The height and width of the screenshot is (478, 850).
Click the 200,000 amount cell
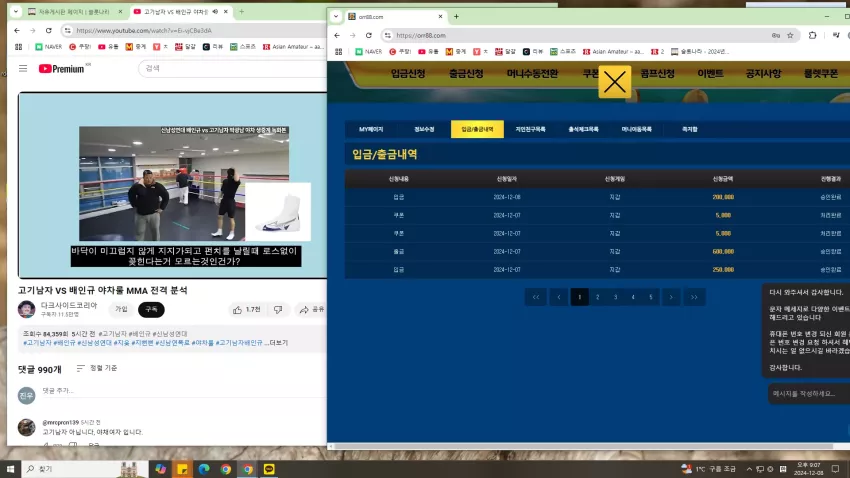723,197
